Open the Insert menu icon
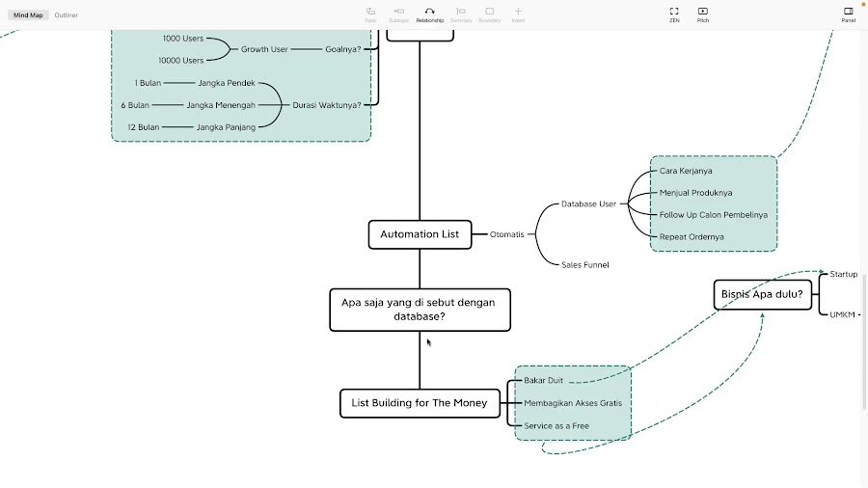This screenshot has height=488, width=868. tap(518, 14)
